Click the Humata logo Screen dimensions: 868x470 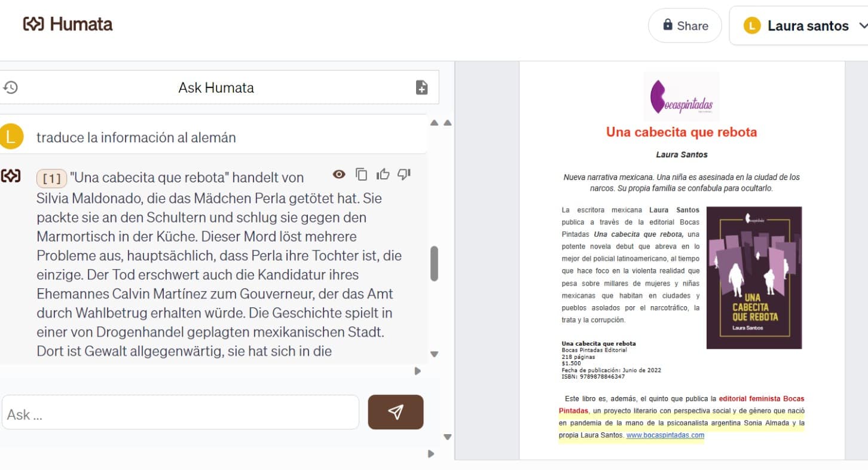[68, 24]
